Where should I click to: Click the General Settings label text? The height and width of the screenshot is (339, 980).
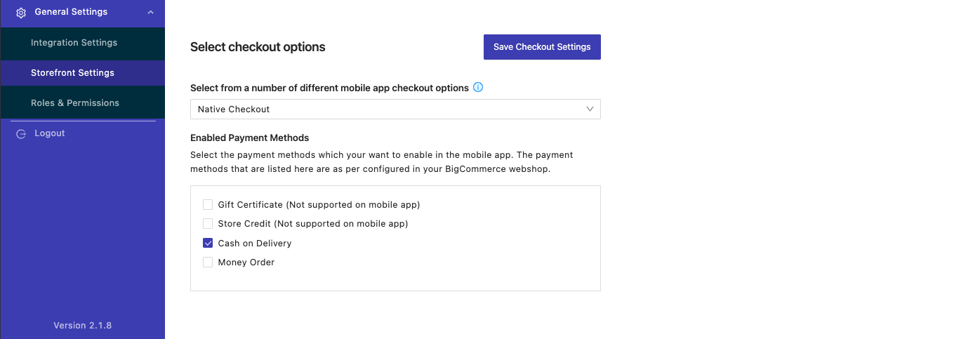coord(71,12)
